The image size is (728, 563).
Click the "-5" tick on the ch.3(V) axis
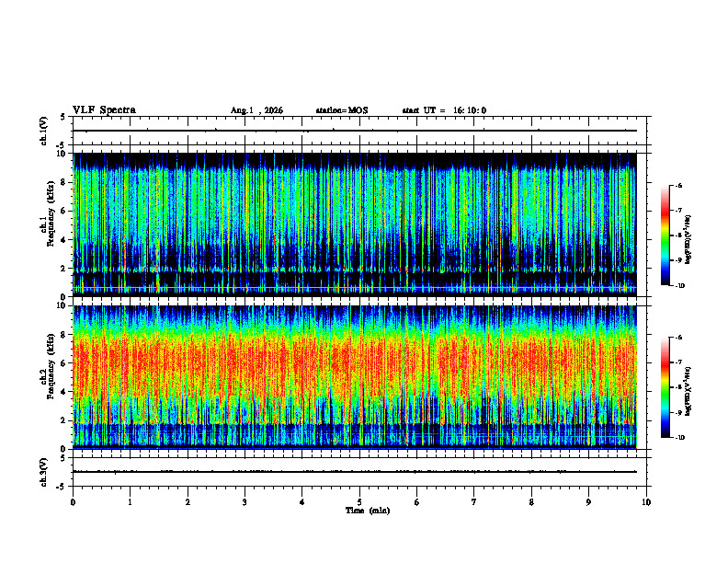(x=63, y=487)
